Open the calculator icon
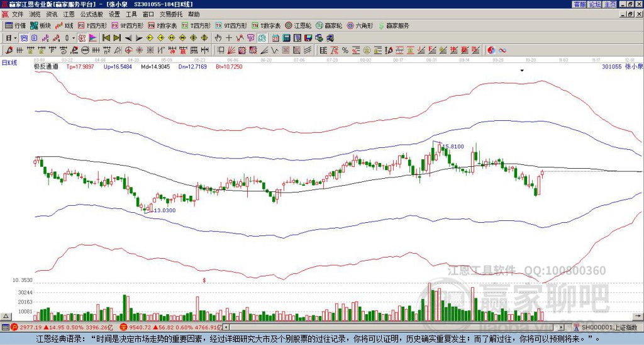This screenshot has height=345, width=644. point(287,38)
